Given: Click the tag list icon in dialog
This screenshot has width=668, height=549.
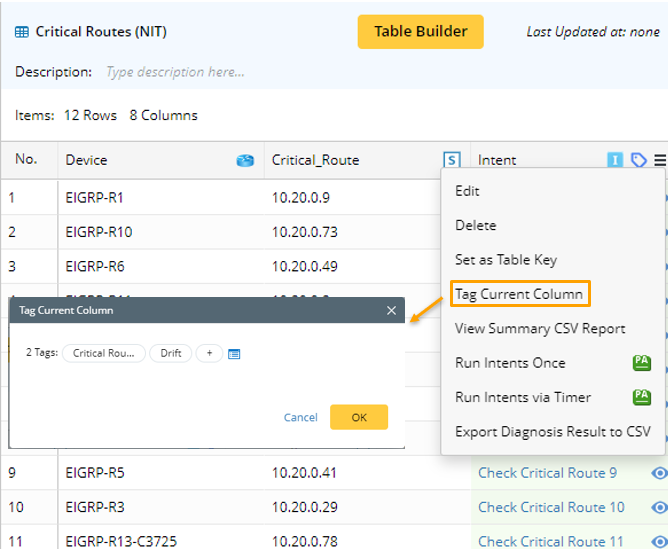Looking at the screenshot, I should (234, 354).
